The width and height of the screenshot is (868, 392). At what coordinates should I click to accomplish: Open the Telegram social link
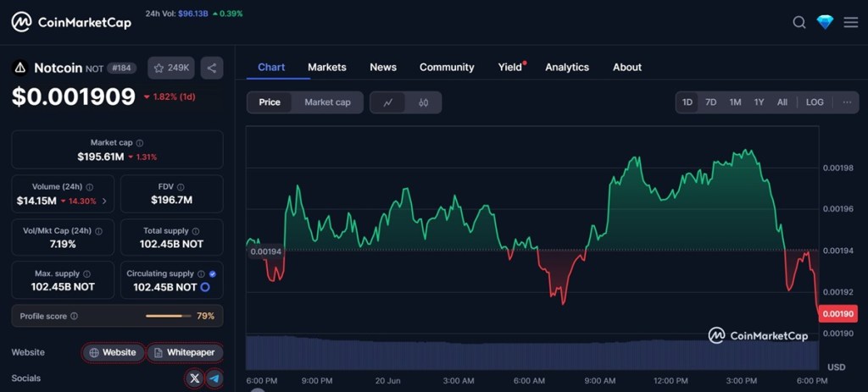pyautogui.click(x=214, y=378)
